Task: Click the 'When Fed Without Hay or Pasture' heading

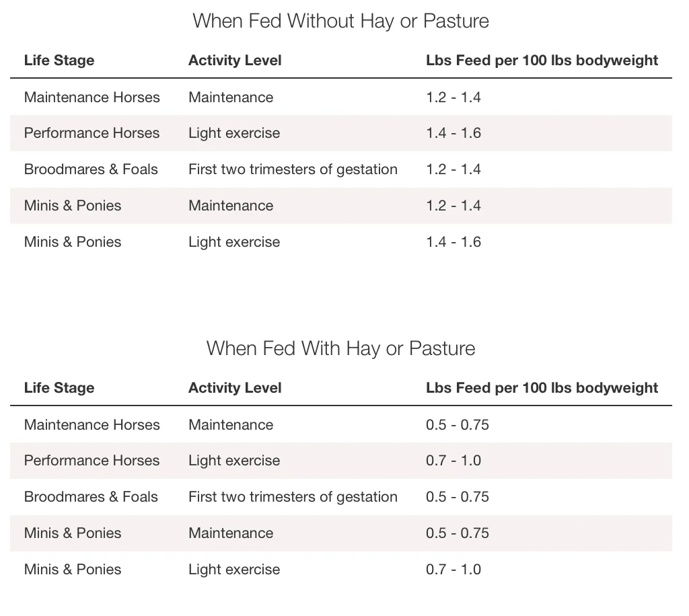Action: point(340,21)
